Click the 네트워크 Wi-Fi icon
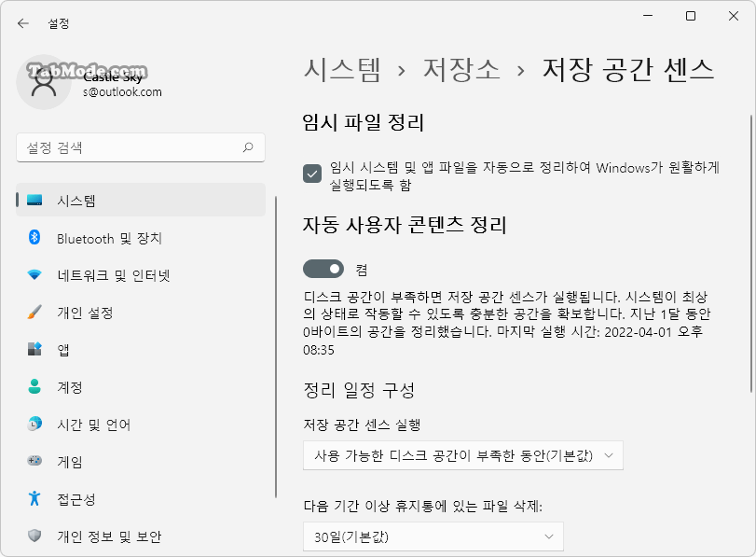 click(34, 274)
